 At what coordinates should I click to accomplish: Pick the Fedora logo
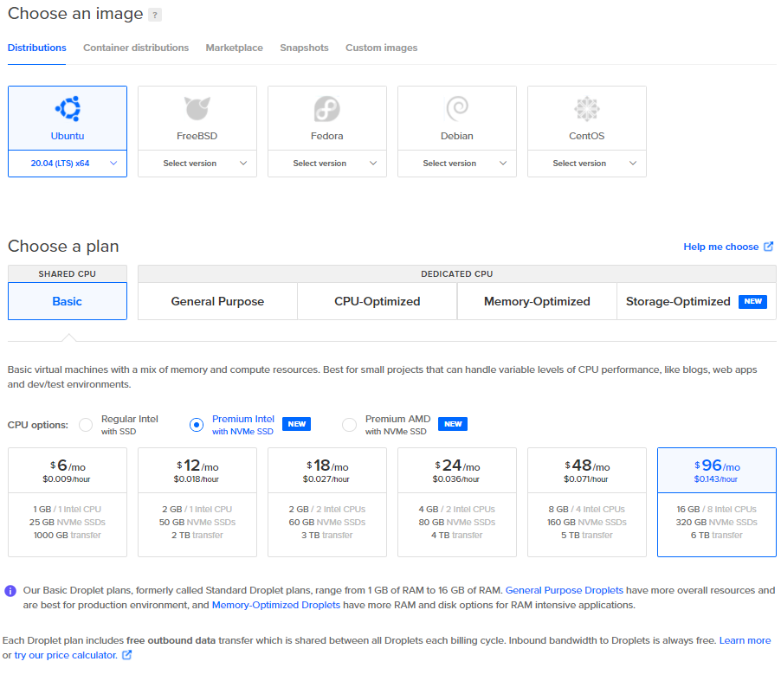click(x=326, y=108)
